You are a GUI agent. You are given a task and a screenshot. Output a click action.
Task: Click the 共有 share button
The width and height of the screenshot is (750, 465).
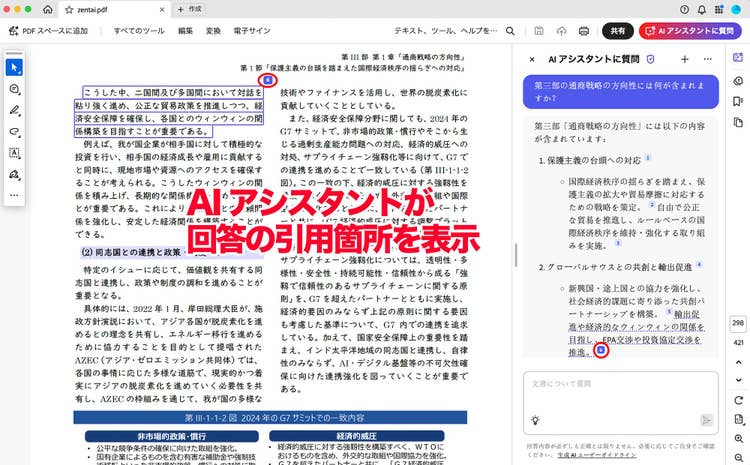click(x=618, y=31)
